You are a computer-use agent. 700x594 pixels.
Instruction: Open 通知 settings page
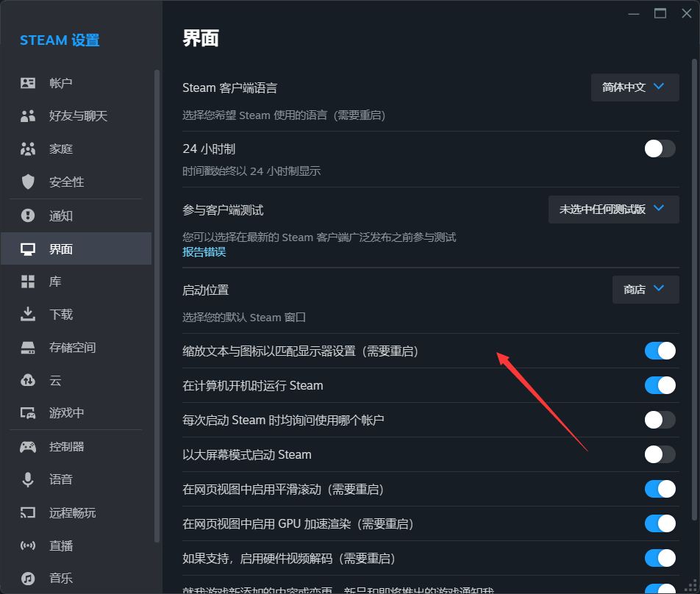[76, 215]
